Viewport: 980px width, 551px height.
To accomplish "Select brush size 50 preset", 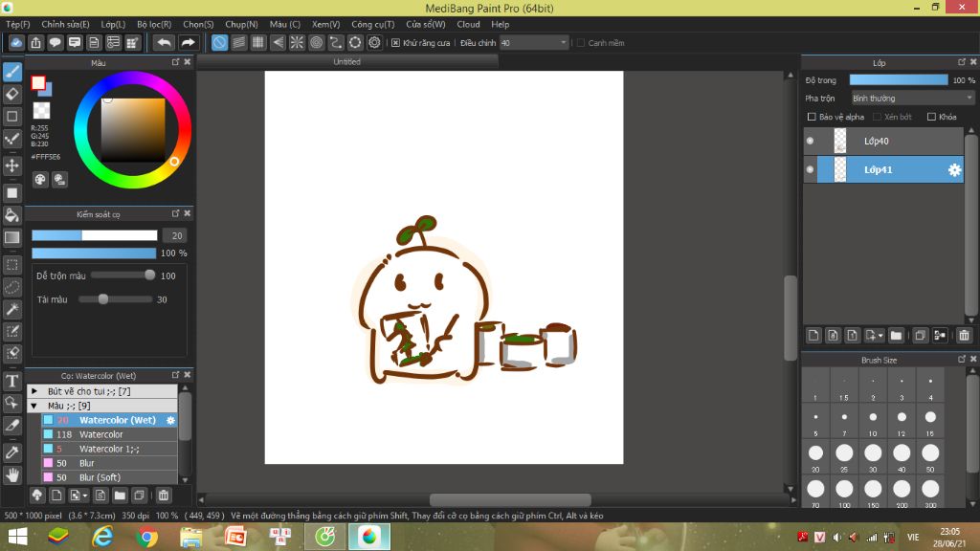I will pos(930,456).
